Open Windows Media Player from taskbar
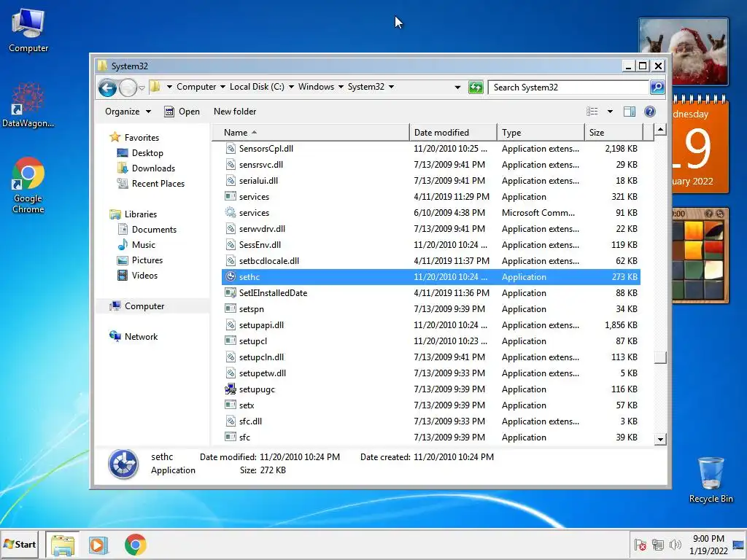 point(98,545)
